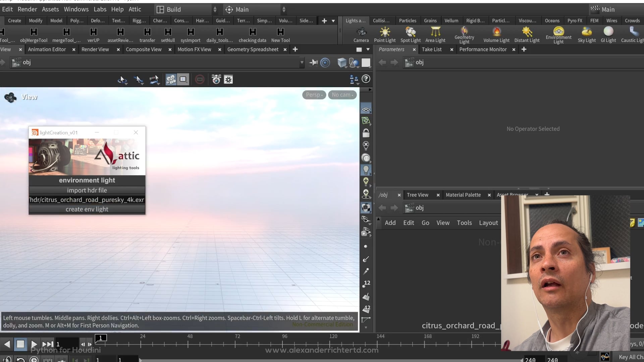The width and height of the screenshot is (644, 362).
Task: Toggle the normal lighting bulb icon
Action: (x=366, y=170)
